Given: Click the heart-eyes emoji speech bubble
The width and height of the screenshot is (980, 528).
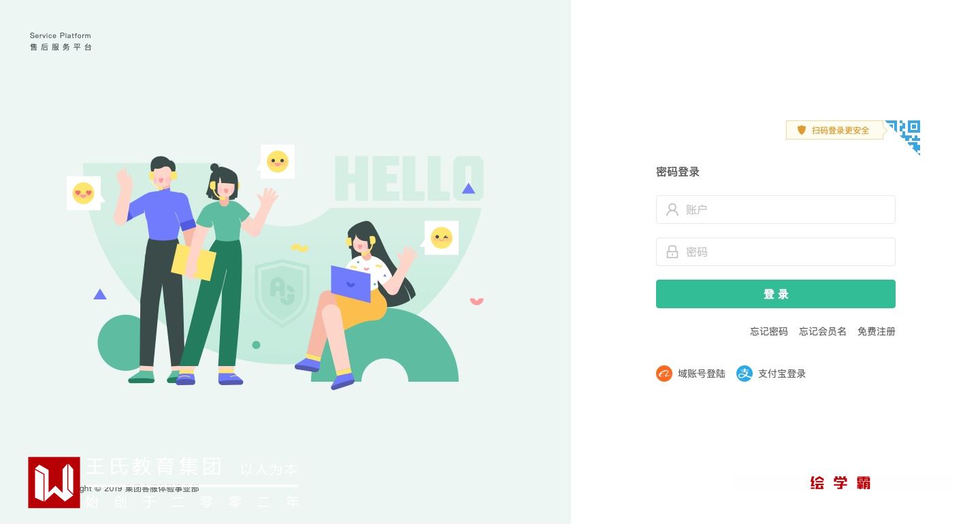Looking at the screenshot, I should pyautogui.click(x=84, y=193).
